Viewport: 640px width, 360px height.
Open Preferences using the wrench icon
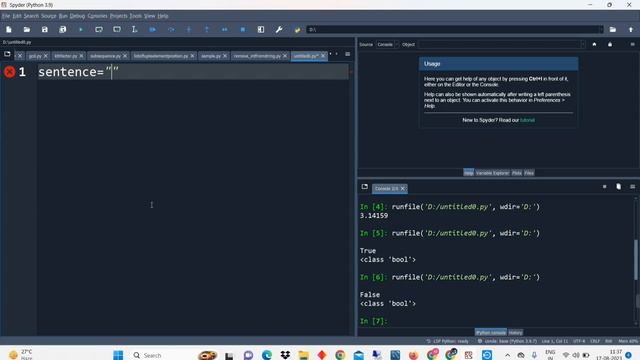click(279, 29)
